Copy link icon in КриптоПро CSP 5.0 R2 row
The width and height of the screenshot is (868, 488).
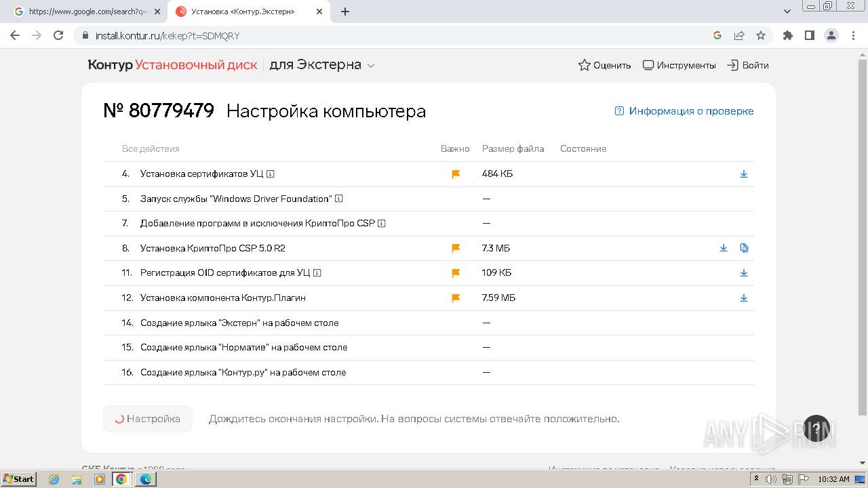744,248
